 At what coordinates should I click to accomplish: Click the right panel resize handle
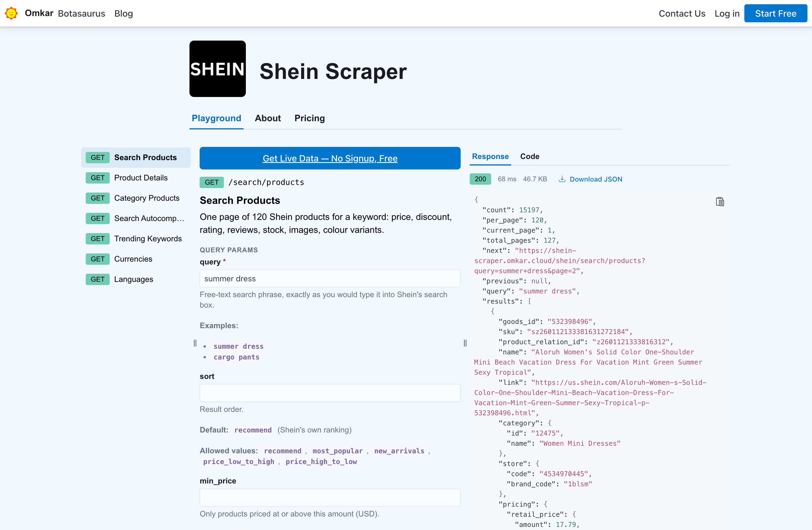coord(465,343)
